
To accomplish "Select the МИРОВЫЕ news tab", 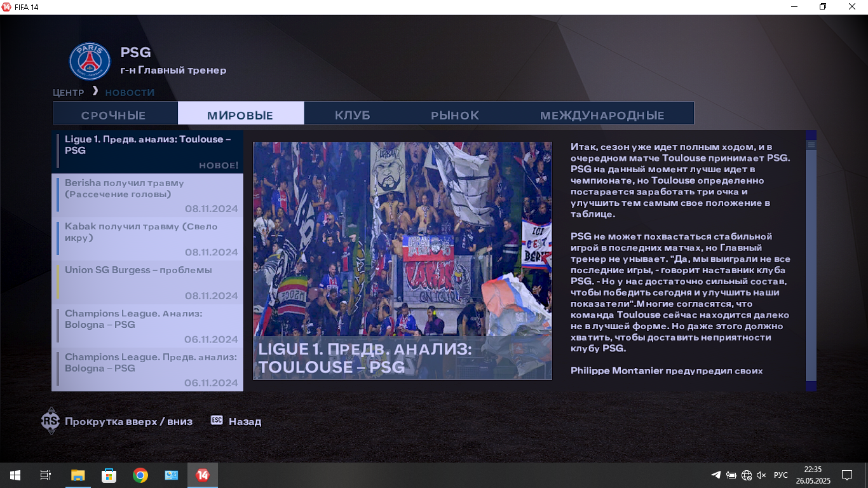I will pyautogui.click(x=240, y=113).
